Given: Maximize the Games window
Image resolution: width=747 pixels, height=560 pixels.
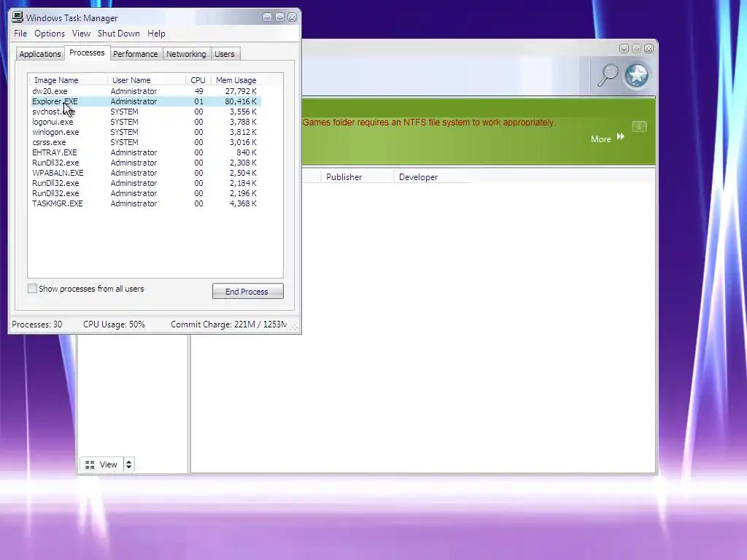Looking at the screenshot, I should [636, 49].
